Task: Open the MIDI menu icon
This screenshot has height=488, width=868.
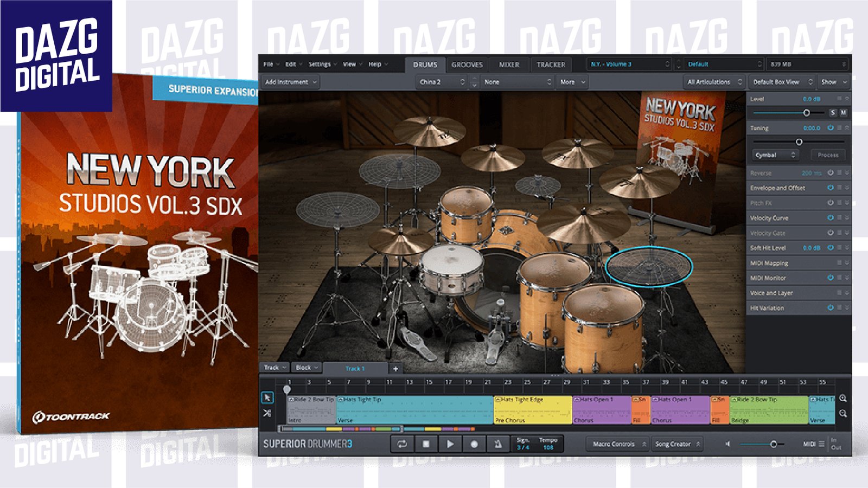Action: point(821,444)
